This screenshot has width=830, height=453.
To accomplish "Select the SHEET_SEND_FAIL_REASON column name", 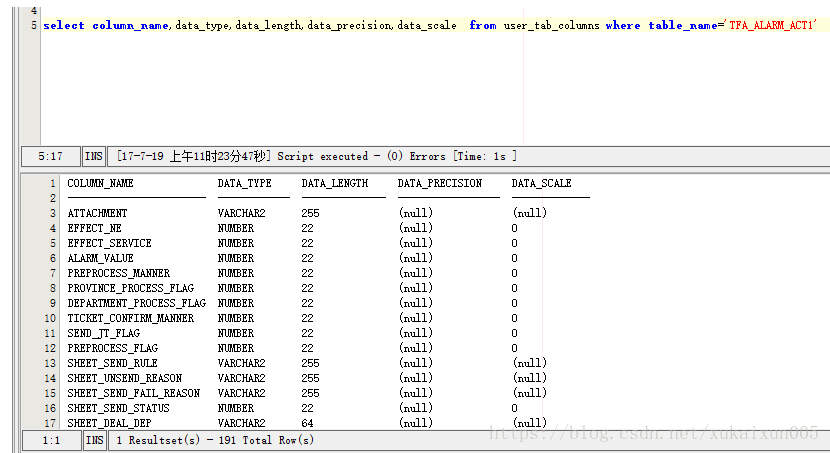I will click(x=133, y=393).
